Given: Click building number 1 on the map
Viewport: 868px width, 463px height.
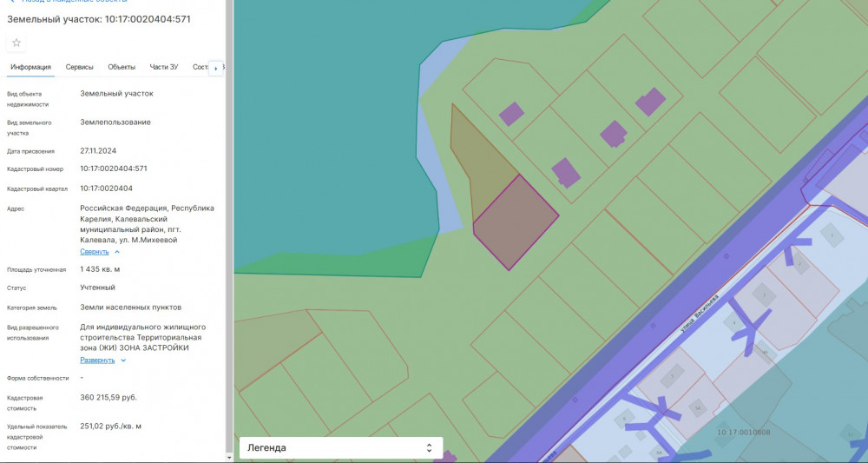Looking at the screenshot, I should click(832, 235).
